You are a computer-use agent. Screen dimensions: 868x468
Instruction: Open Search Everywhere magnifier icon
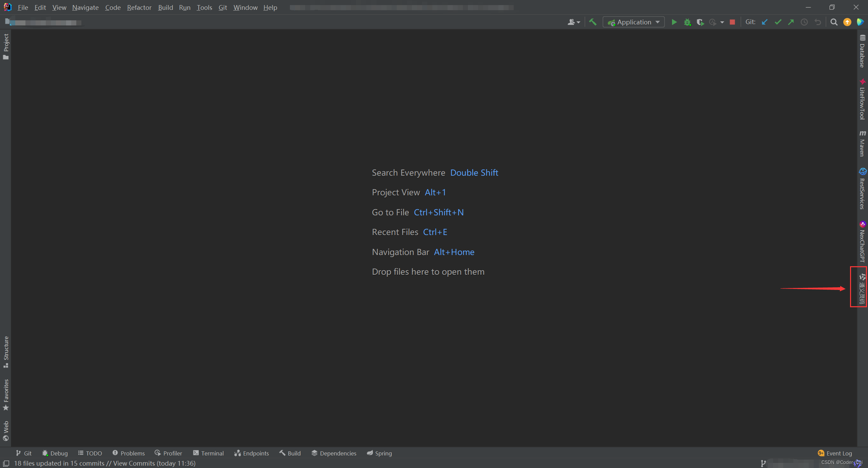(x=834, y=22)
